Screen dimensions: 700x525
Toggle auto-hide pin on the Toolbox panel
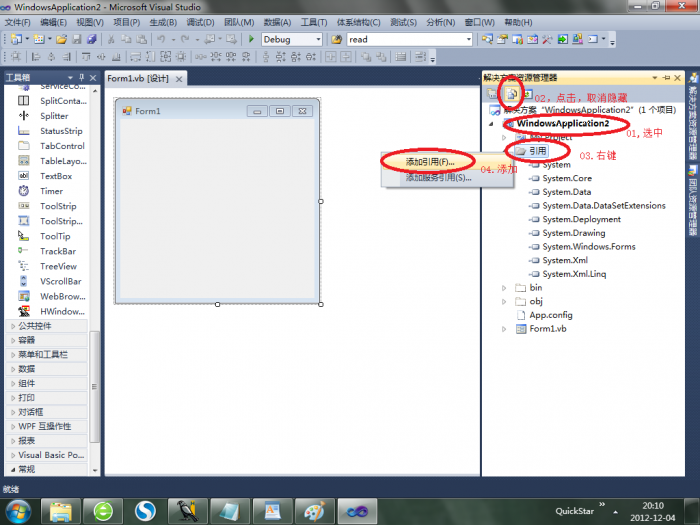[x=81, y=77]
